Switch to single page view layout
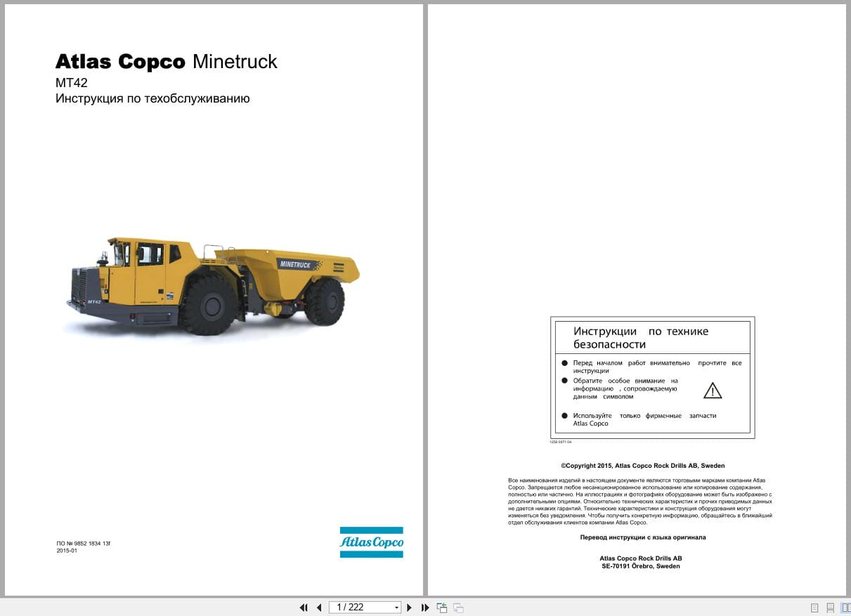 click(x=814, y=608)
